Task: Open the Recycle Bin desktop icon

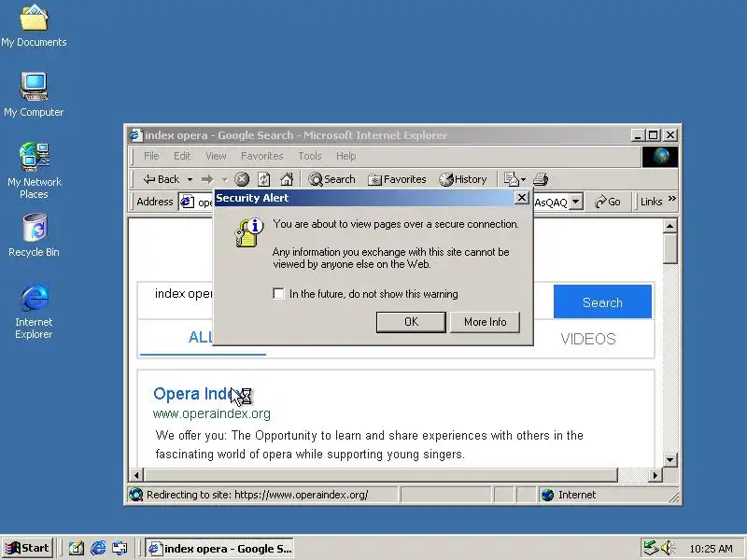Action: tap(34, 235)
